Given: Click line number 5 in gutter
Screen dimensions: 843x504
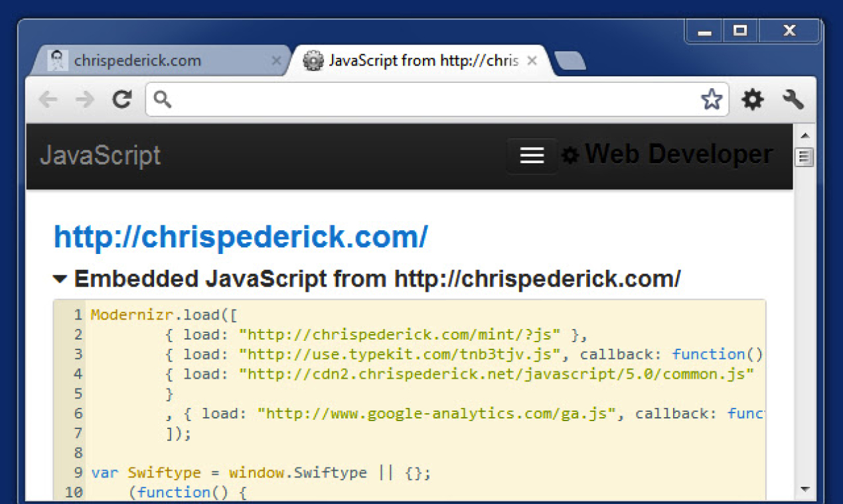Looking at the screenshot, I should click(x=78, y=393).
